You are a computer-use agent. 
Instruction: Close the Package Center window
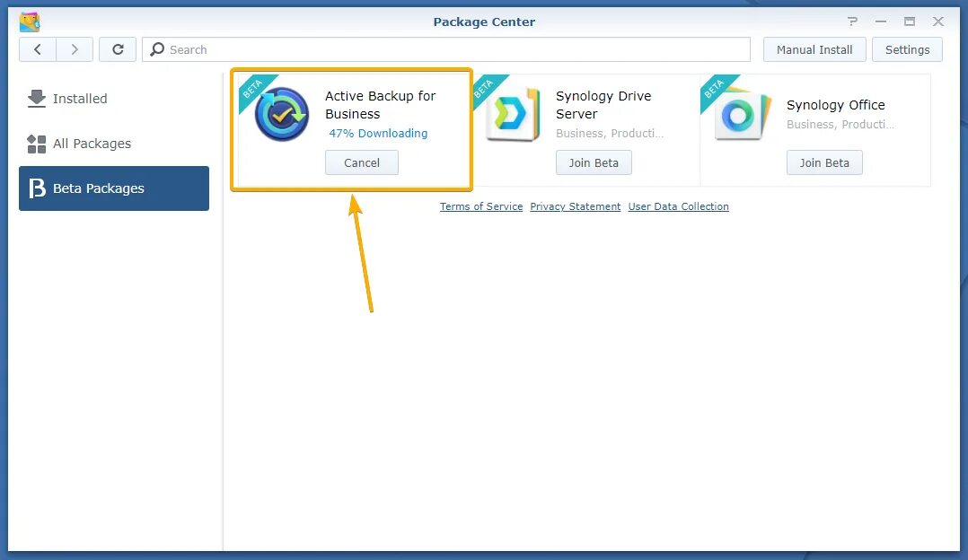pyautogui.click(x=938, y=22)
